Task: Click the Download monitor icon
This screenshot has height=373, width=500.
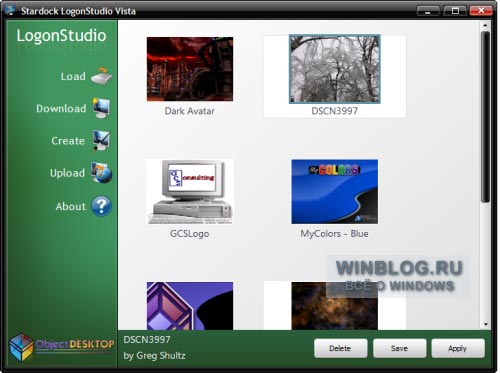Action: [x=101, y=108]
